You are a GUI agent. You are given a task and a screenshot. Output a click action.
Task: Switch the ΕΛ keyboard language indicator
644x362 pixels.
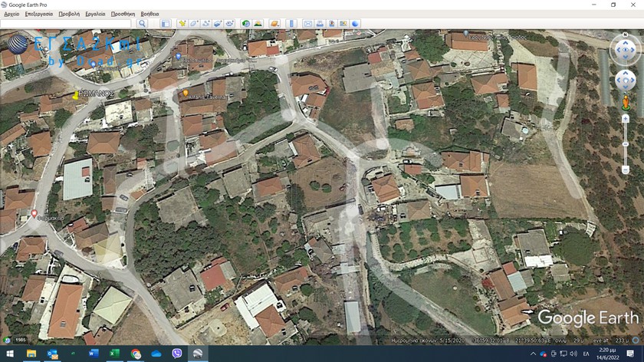pos(586,354)
